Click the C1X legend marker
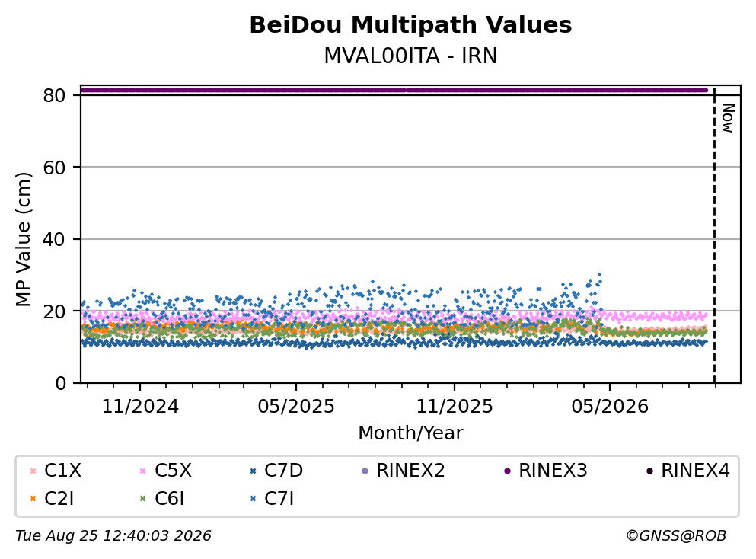 [33, 471]
